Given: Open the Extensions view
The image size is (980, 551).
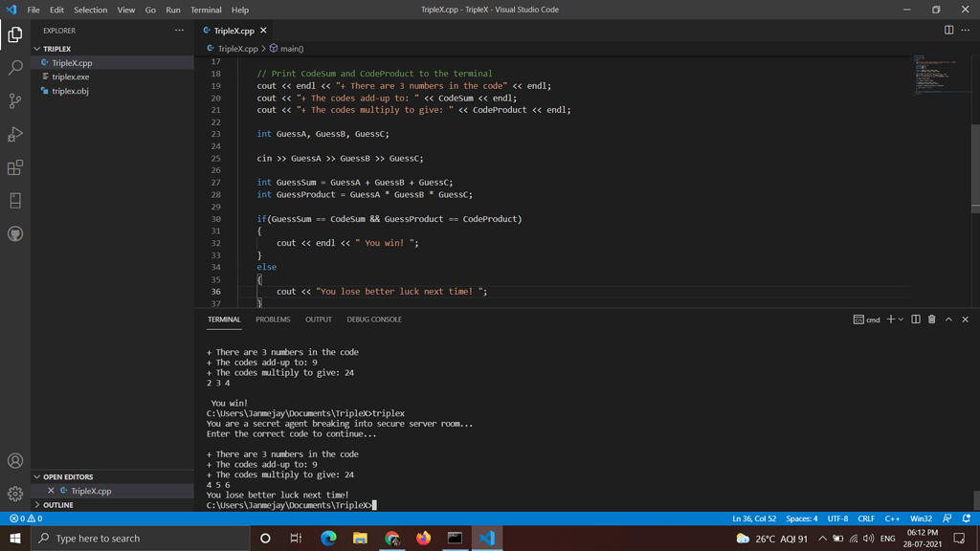Looking at the screenshot, I should point(14,168).
